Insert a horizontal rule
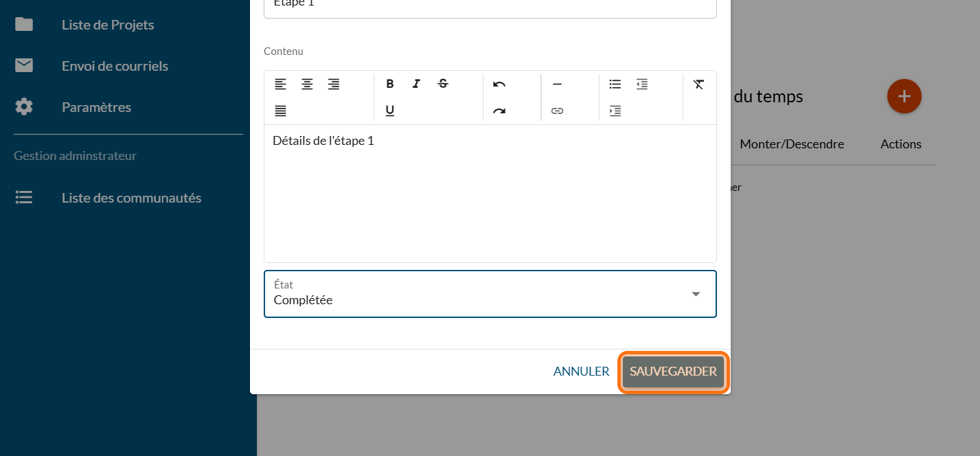Image resolution: width=980 pixels, height=456 pixels. (x=557, y=84)
